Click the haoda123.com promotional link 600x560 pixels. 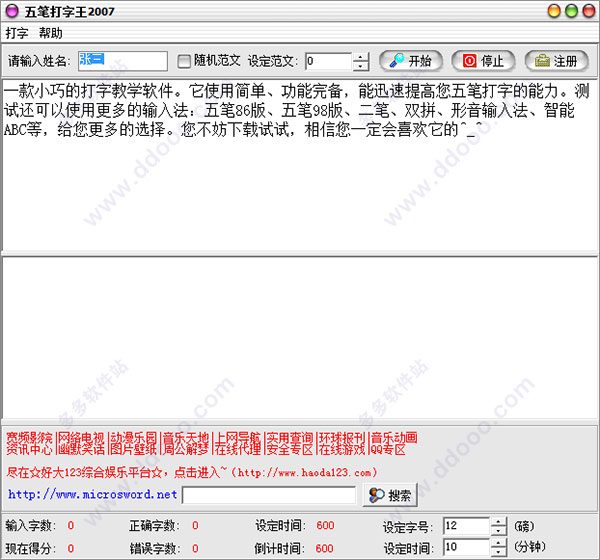(x=192, y=472)
